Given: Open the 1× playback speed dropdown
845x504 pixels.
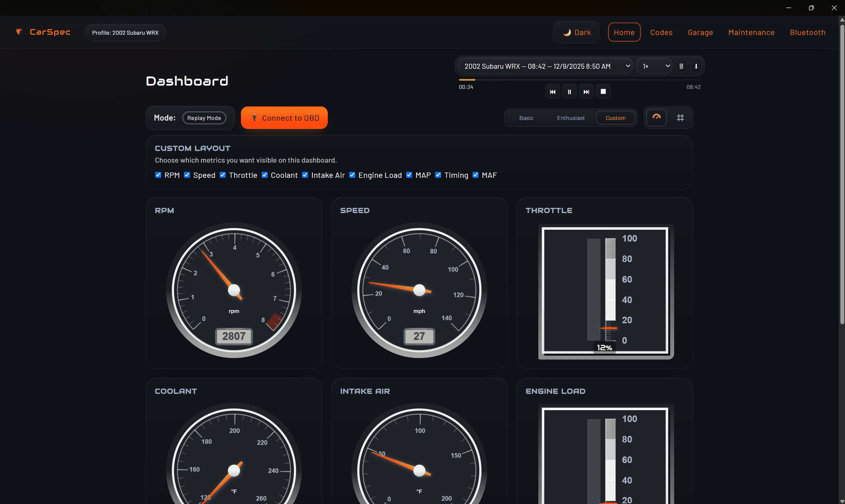Looking at the screenshot, I should coord(654,66).
